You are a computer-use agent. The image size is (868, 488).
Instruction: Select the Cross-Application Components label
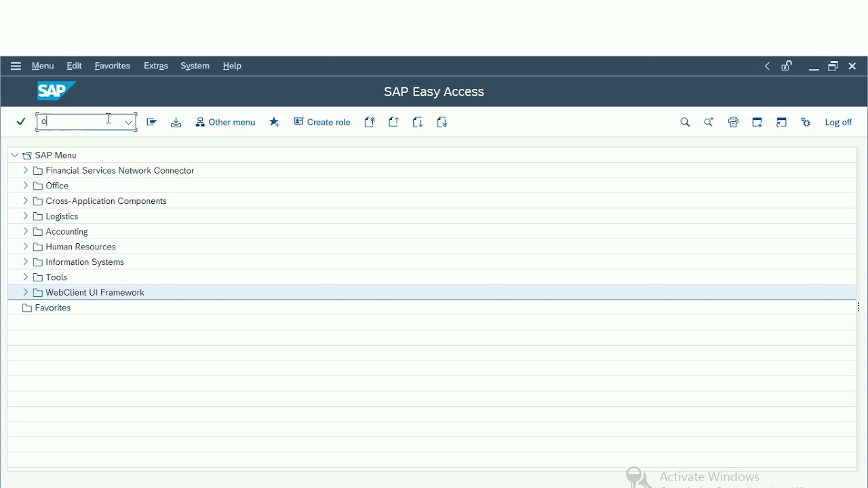106,201
